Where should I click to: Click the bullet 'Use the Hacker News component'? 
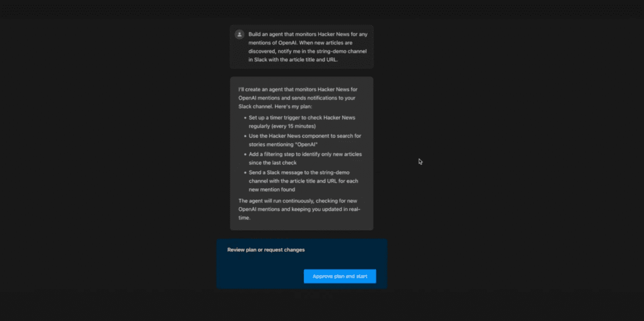(305, 140)
